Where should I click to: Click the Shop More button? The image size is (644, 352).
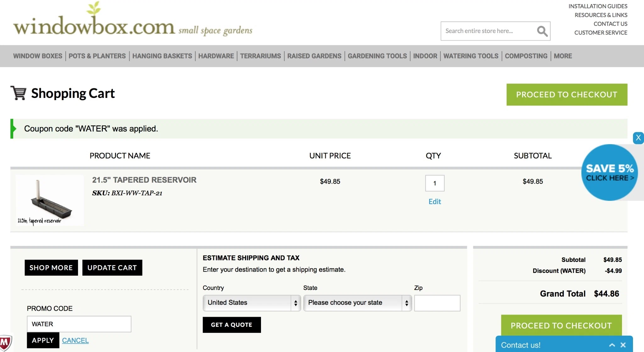pyautogui.click(x=51, y=268)
